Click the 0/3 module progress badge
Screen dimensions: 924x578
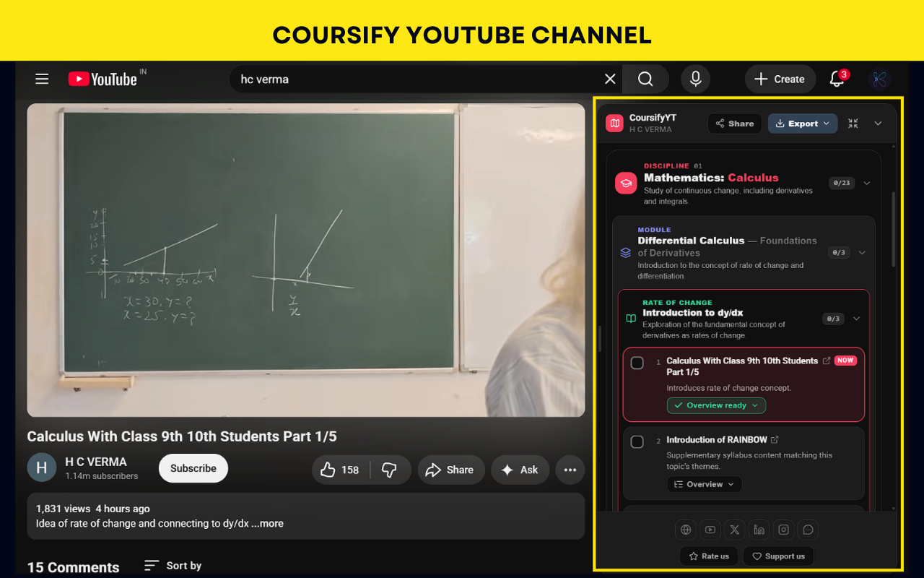coord(839,253)
